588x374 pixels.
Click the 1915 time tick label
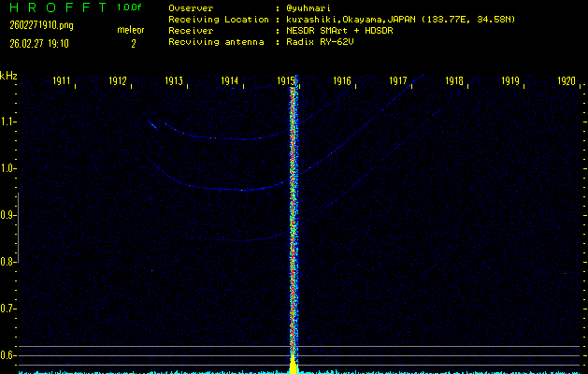(x=287, y=81)
